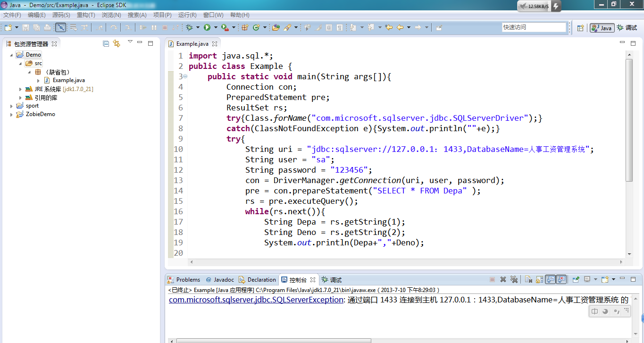Expand the JRE 系统库 node
Screen dimensions: 644x343
point(20,89)
